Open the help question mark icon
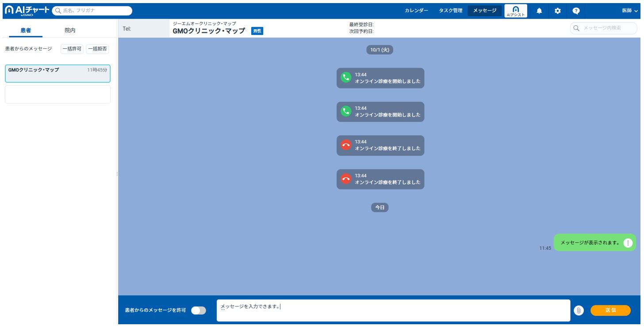Viewport: 644px width, 330px height. click(x=576, y=11)
